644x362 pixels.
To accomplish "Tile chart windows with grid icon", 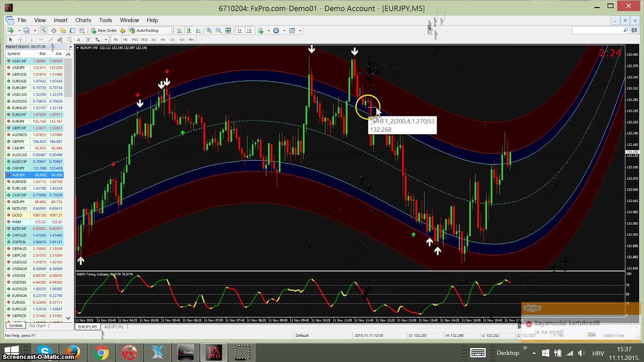I will pos(228,31).
